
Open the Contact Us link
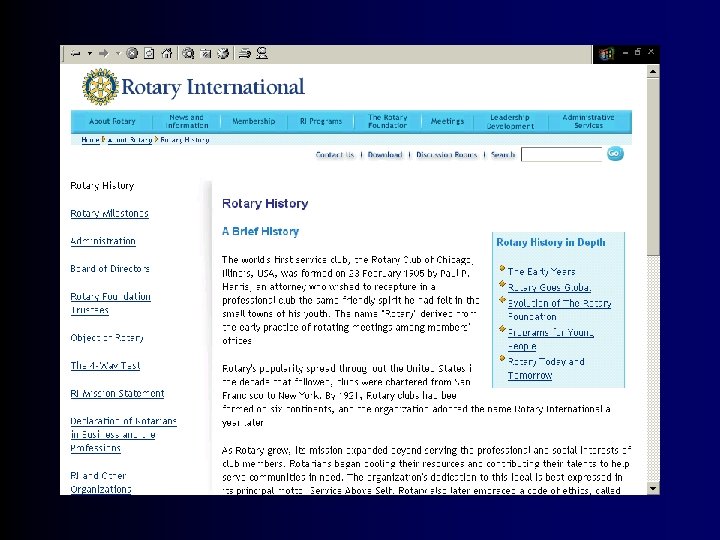[x=335, y=155]
